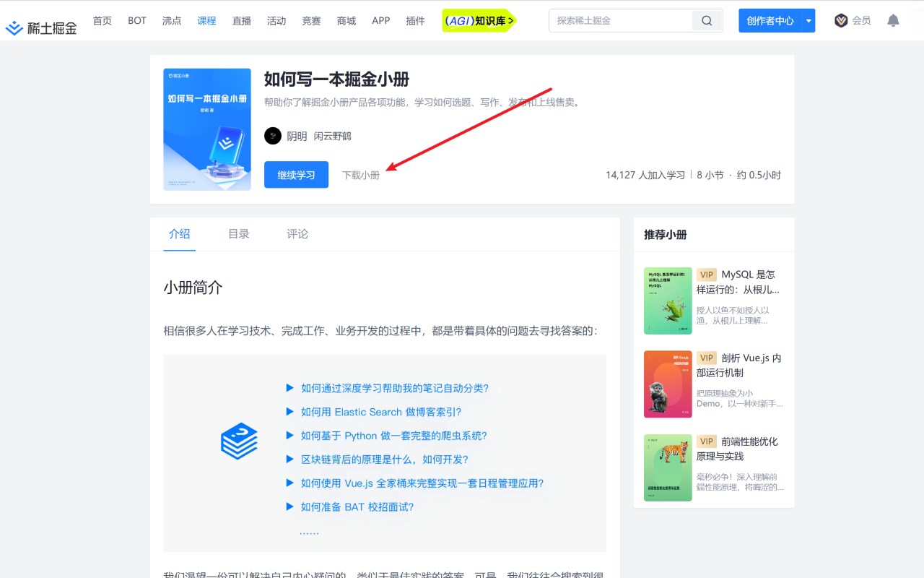This screenshot has height=578, width=924.
Task: Focus the 探索稀土掘金 search field
Action: pos(621,21)
